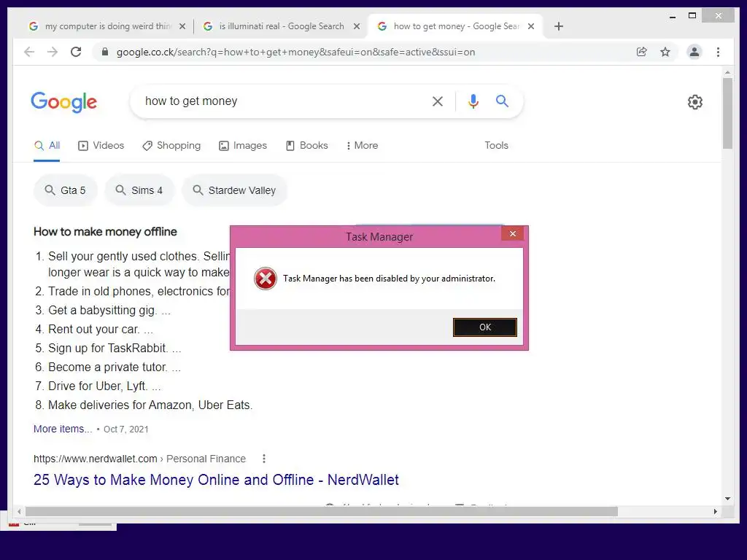Click the horizontal scrollbar thumb
Viewport: 747px width, 560px height.
[321, 511]
